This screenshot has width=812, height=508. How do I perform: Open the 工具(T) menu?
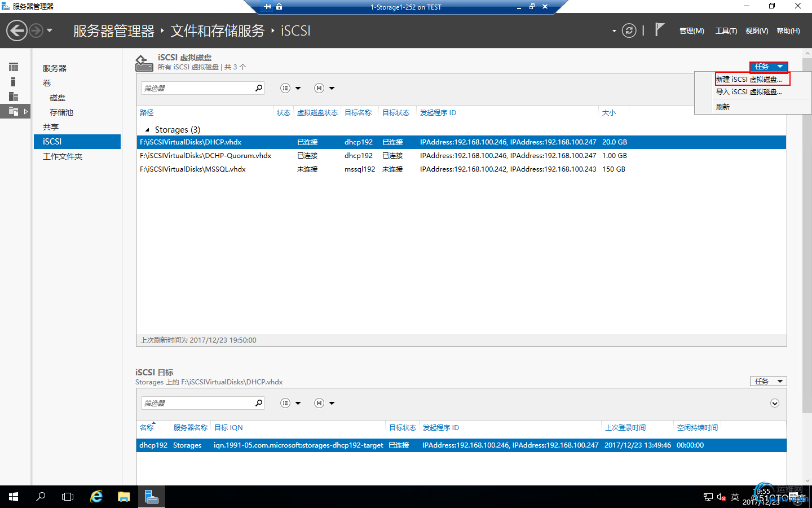[726, 31]
